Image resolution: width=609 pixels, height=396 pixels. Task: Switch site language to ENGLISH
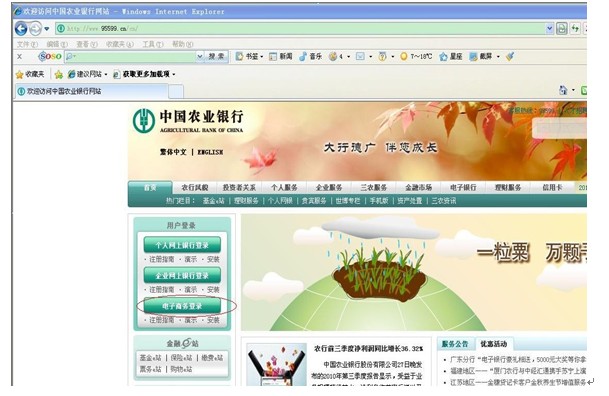pyautogui.click(x=210, y=152)
